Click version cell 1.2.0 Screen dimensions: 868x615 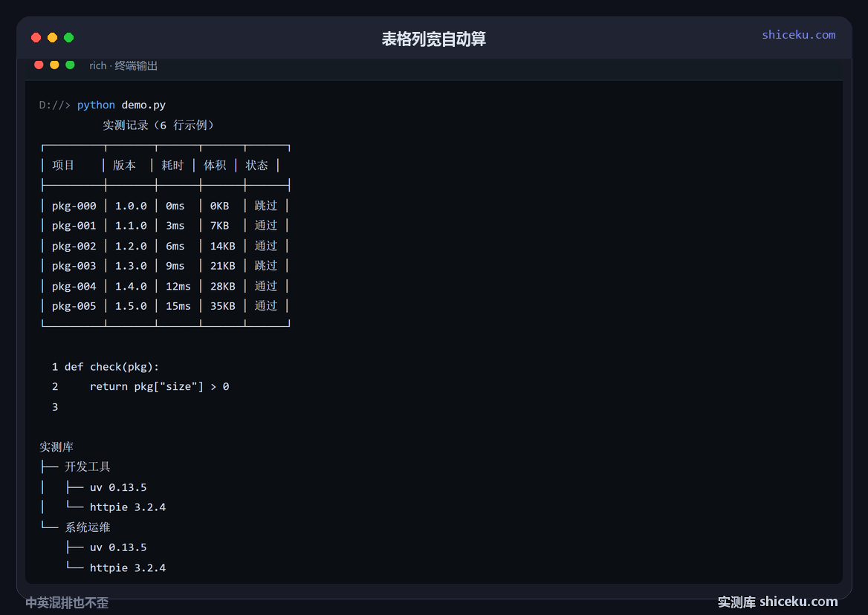(x=132, y=246)
